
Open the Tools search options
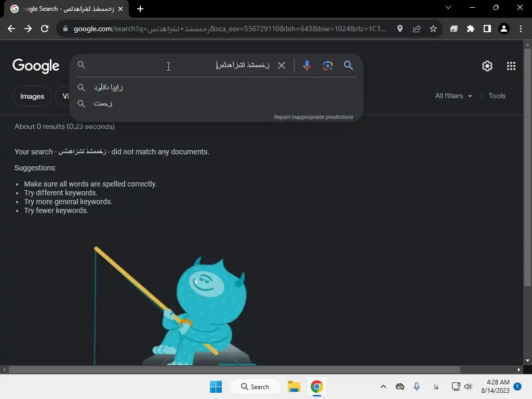[x=497, y=96]
